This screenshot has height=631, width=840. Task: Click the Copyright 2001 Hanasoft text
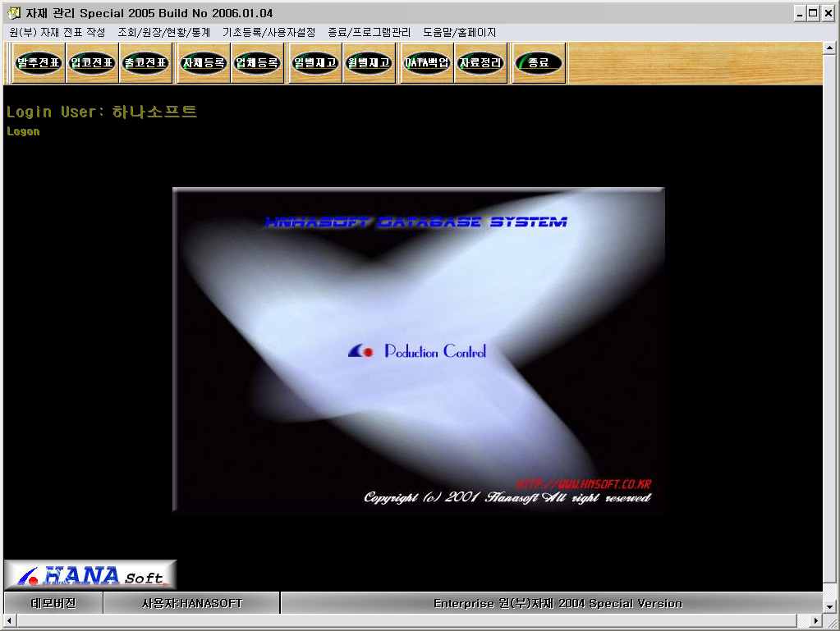click(x=507, y=498)
